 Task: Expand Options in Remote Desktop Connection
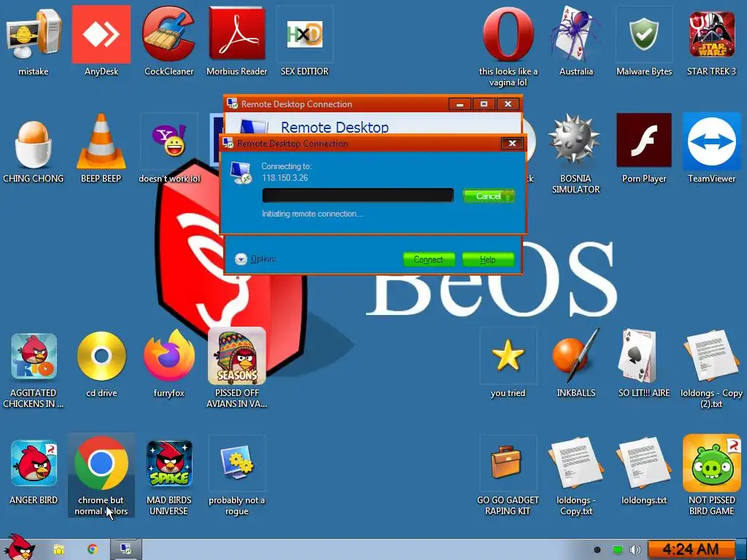click(x=256, y=259)
